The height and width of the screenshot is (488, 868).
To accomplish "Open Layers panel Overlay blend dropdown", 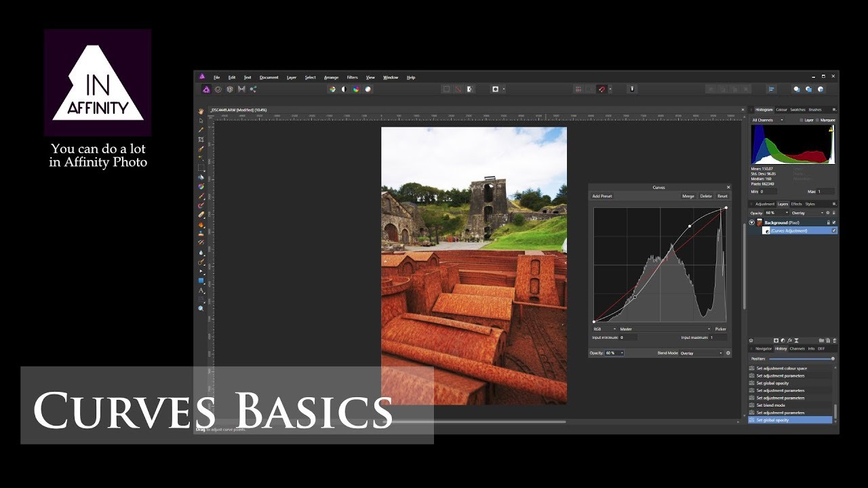I will [807, 213].
